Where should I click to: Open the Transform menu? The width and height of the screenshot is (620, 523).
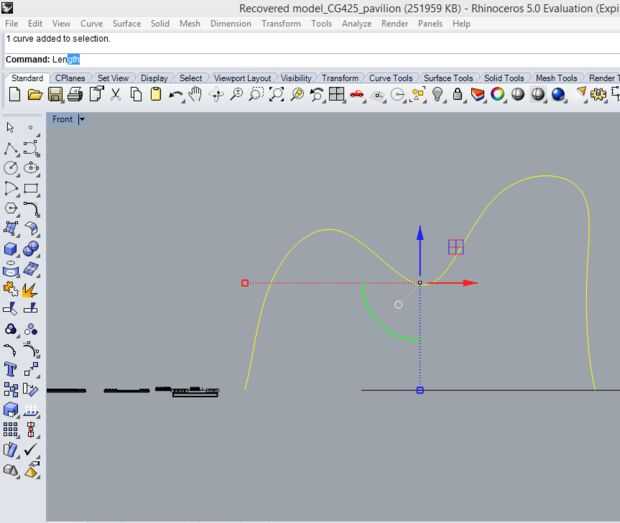281,23
